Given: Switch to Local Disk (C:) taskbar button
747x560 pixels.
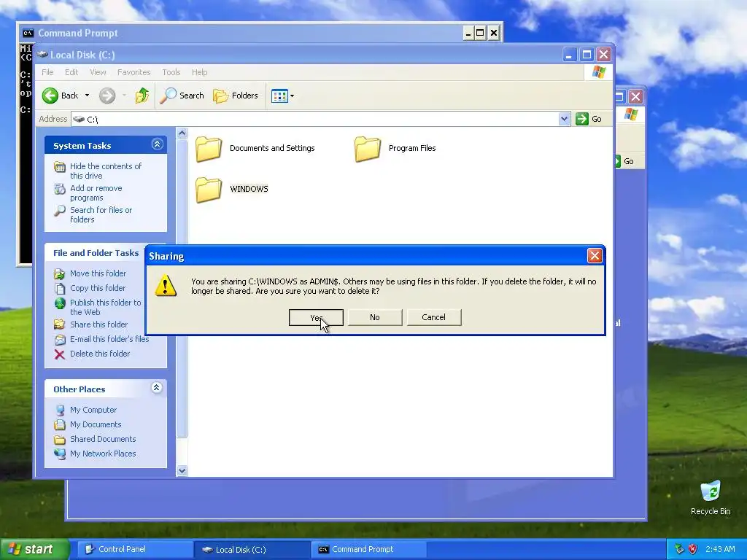Looking at the screenshot, I should click(x=252, y=550).
